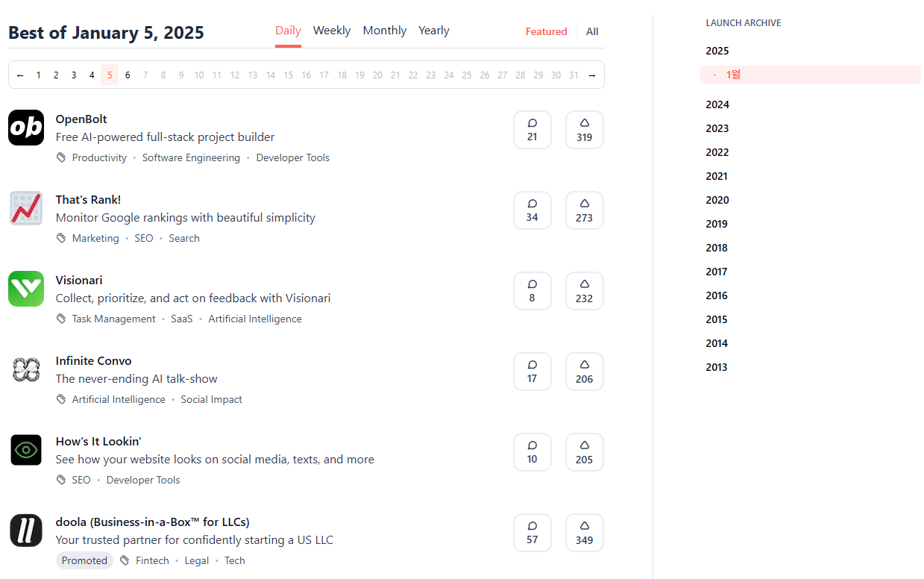Click tag icon beside Fintech
Viewport: 924px width, 579px height.
coord(125,560)
